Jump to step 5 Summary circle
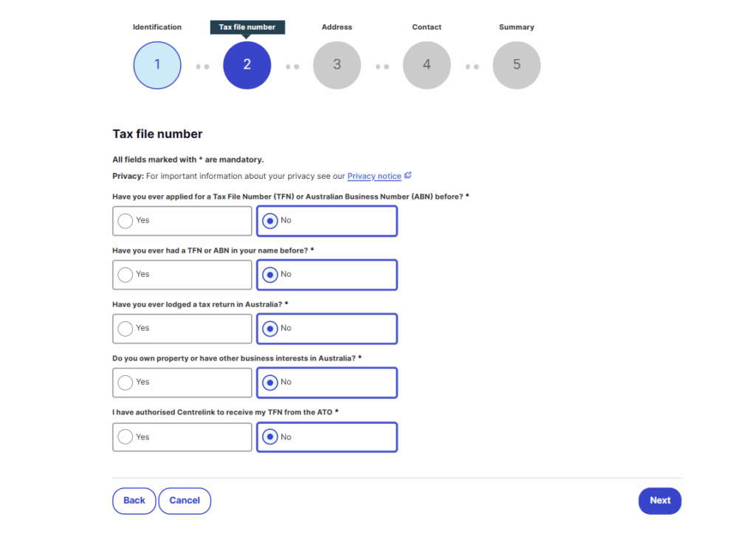 516,65
